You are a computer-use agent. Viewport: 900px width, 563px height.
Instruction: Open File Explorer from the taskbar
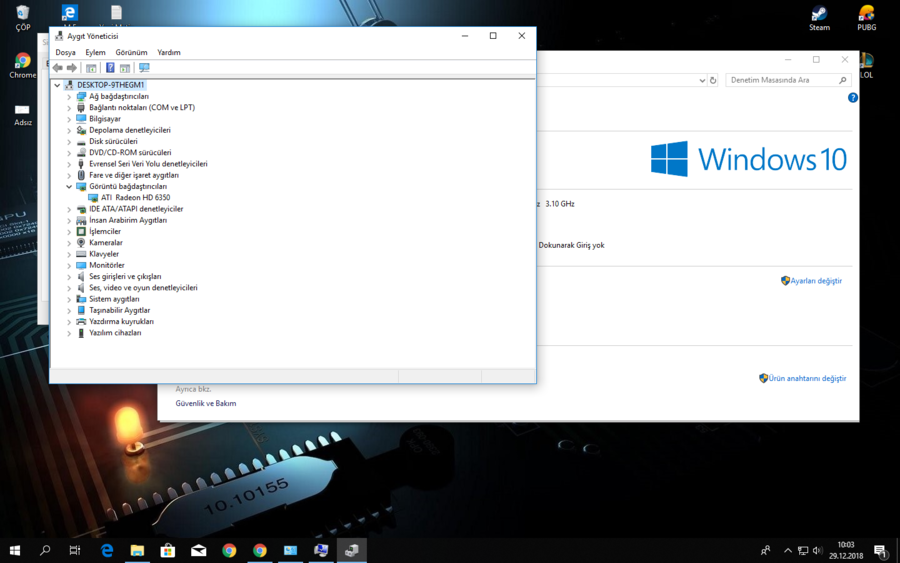click(x=137, y=550)
